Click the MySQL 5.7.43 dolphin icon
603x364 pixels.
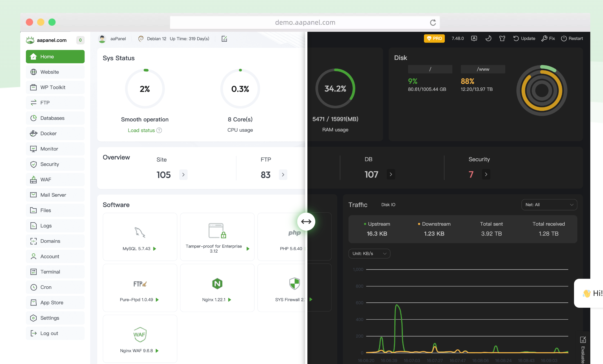click(x=140, y=232)
